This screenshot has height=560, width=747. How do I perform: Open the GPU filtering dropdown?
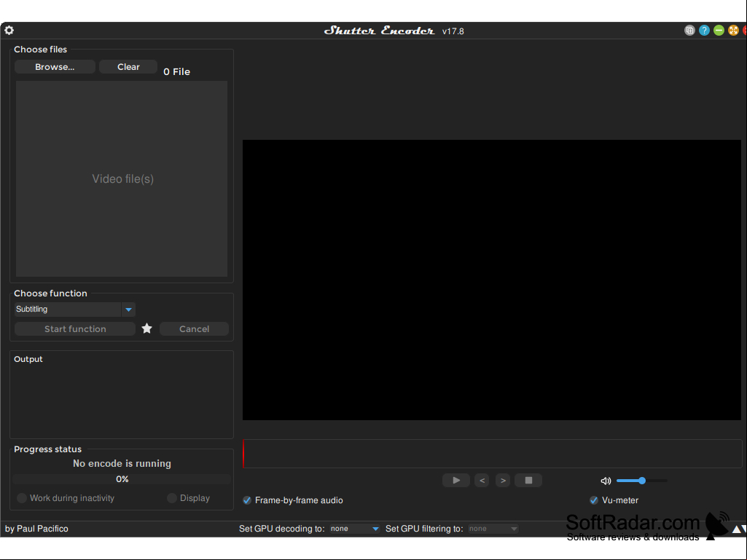coord(493,529)
